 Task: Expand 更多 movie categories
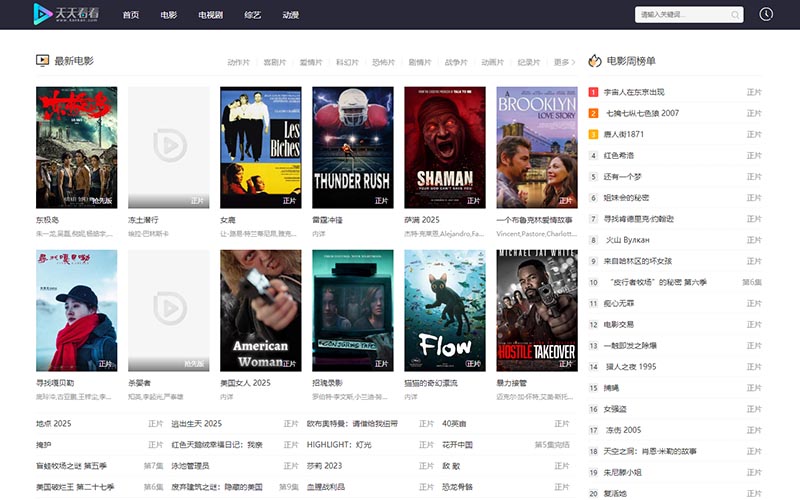(564, 62)
